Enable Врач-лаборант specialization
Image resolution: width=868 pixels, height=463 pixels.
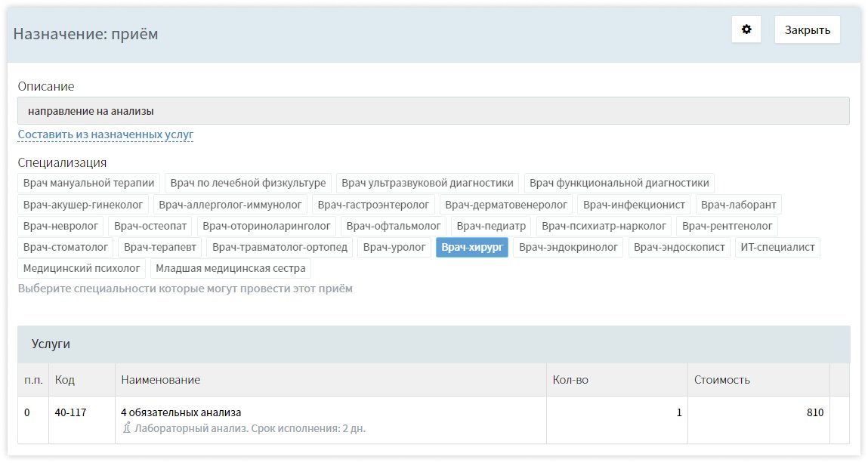(738, 205)
